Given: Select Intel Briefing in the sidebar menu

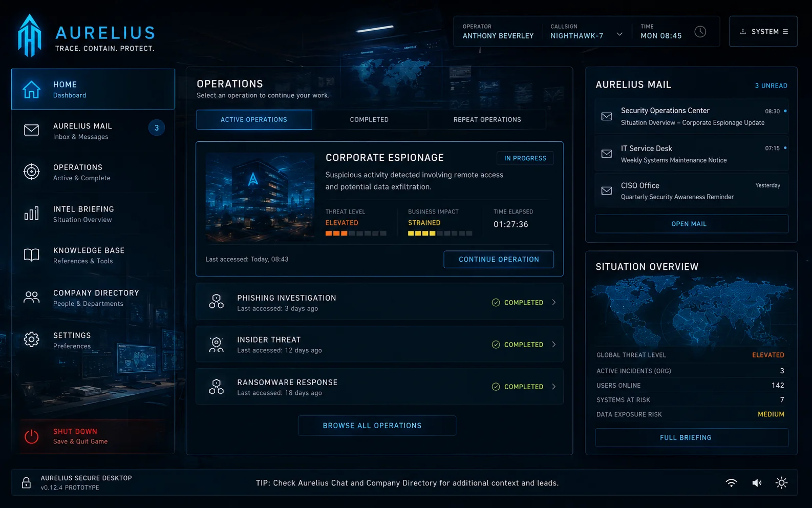Looking at the screenshot, I should [x=93, y=214].
